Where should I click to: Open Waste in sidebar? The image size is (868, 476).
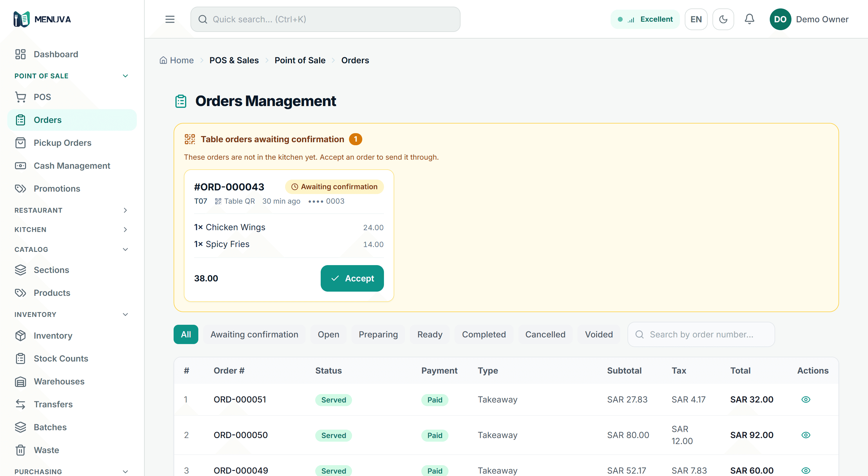[x=72, y=450]
